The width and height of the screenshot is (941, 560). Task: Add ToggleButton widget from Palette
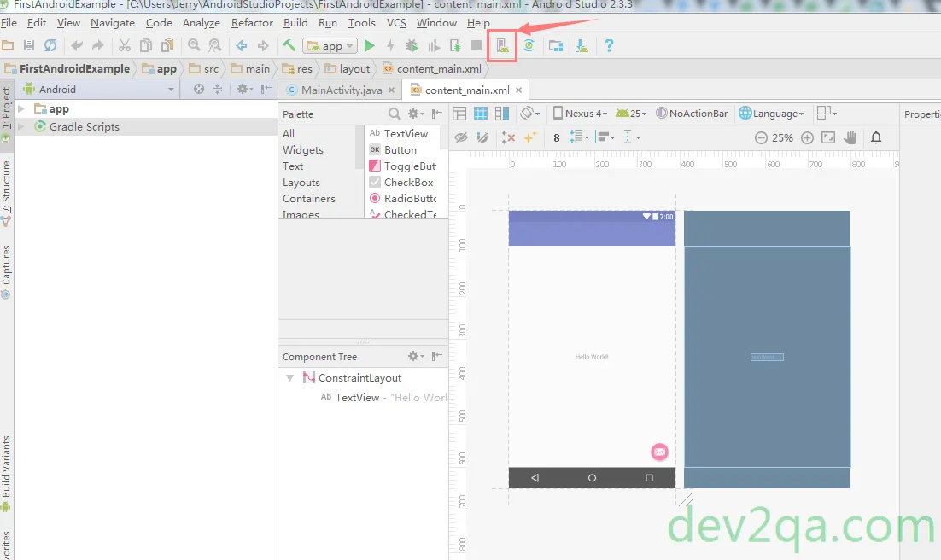(x=403, y=166)
